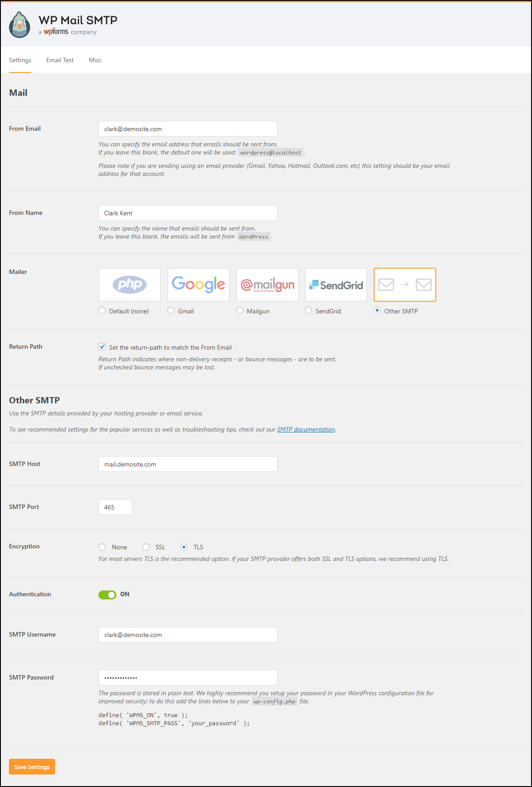Click the define 'WPMS_ON' code line
This screenshot has height=787, width=532.
point(143,715)
